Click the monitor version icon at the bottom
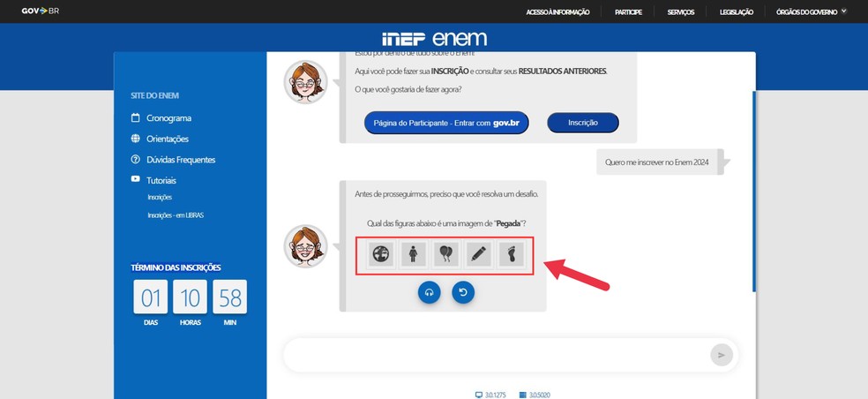The image size is (868, 399). [x=479, y=395]
